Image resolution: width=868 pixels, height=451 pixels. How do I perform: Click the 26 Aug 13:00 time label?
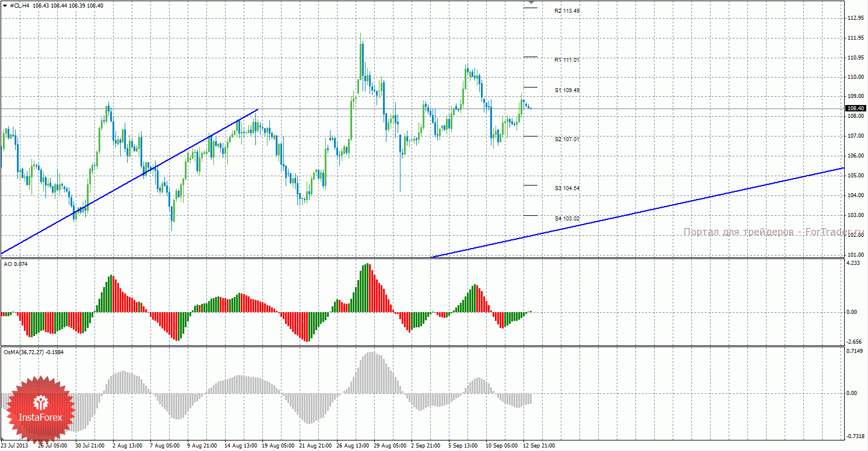[x=353, y=446]
